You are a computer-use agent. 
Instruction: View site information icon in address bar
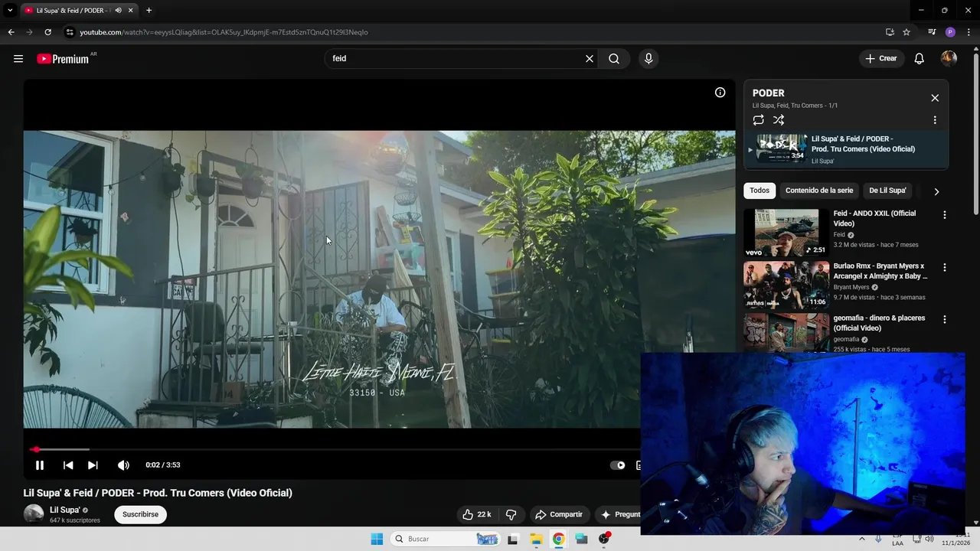70,32
